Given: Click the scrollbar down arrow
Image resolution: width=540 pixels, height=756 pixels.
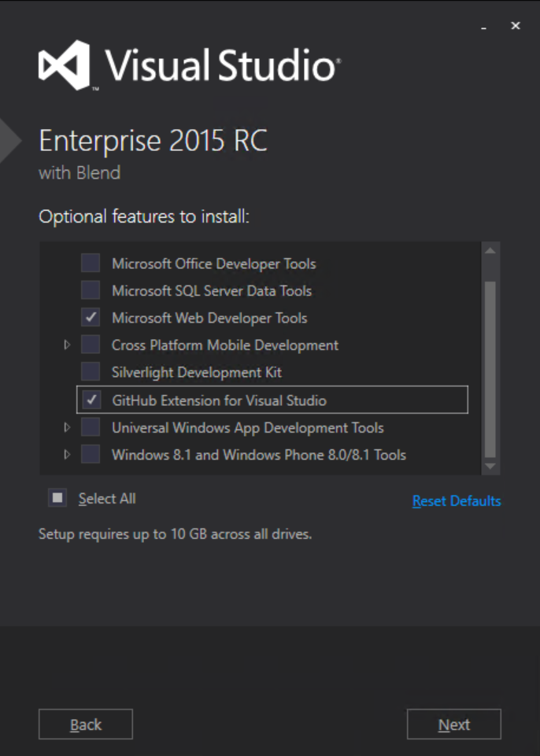Looking at the screenshot, I should [490, 467].
